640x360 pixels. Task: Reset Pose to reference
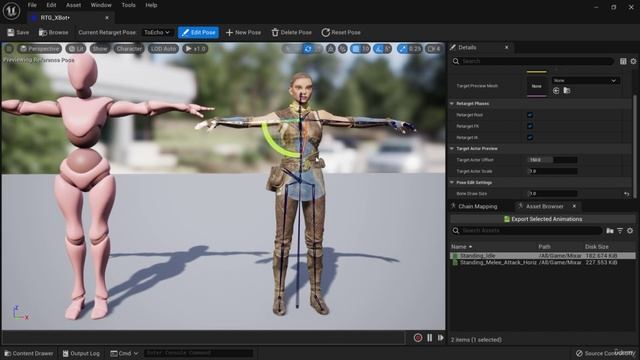pos(341,32)
